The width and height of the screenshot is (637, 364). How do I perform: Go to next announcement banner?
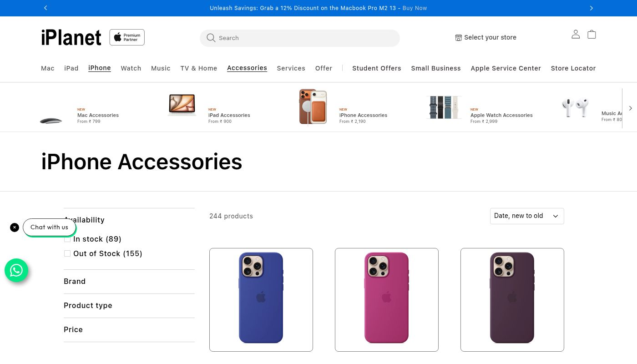coord(591,8)
